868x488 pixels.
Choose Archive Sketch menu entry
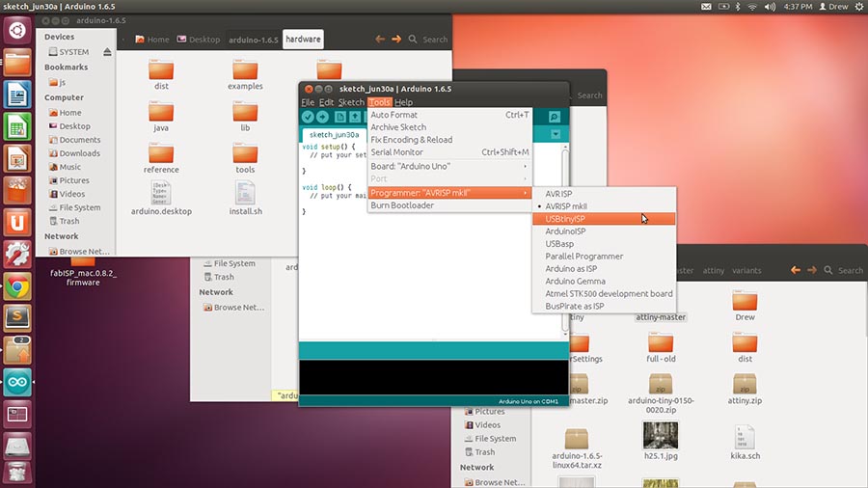449,127
